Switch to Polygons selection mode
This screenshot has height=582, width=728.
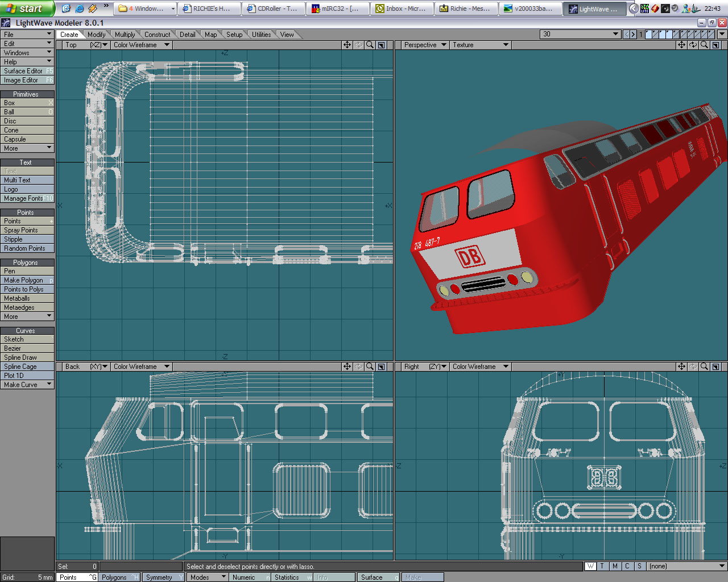click(119, 577)
